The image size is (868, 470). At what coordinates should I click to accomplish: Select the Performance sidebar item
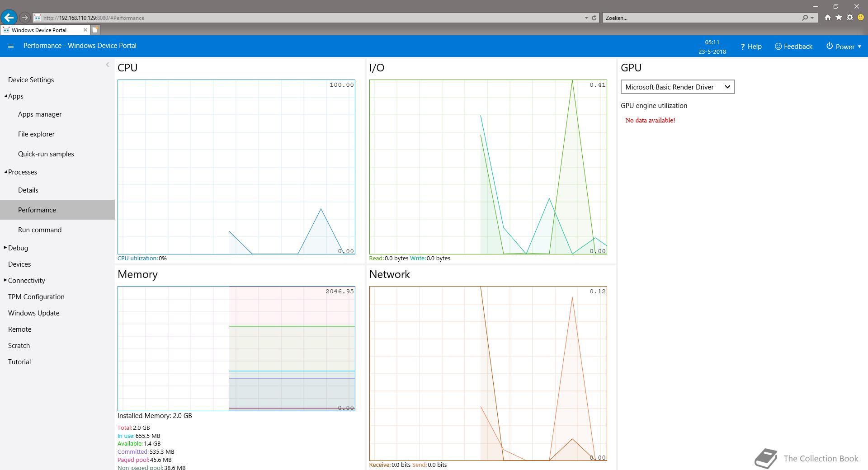coord(57,210)
